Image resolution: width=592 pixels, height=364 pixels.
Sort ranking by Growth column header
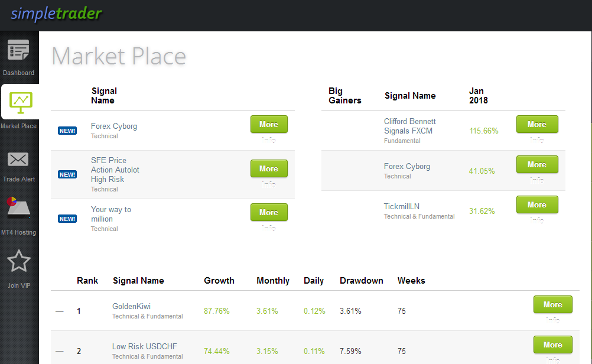point(219,281)
